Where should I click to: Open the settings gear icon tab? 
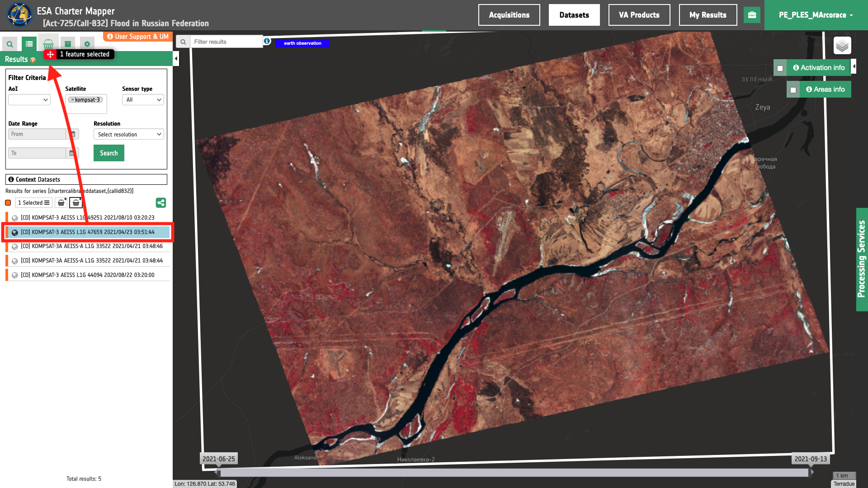point(87,44)
